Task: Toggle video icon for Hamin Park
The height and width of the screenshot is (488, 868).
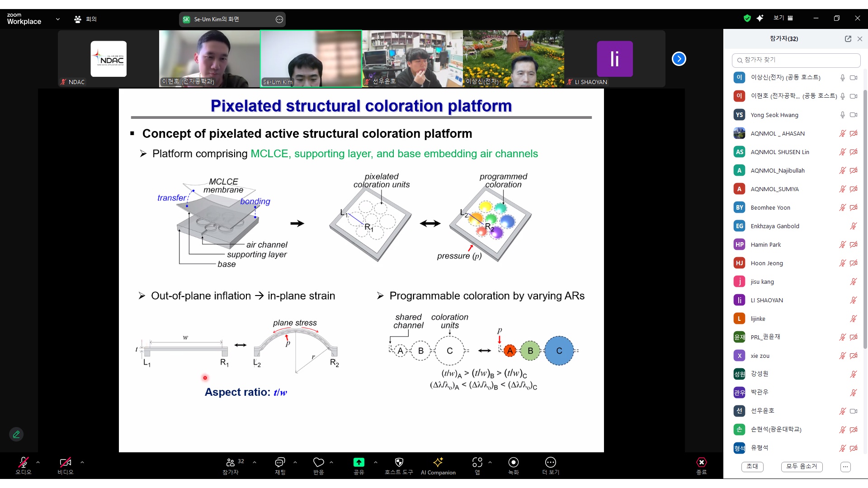Action: click(854, 244)
